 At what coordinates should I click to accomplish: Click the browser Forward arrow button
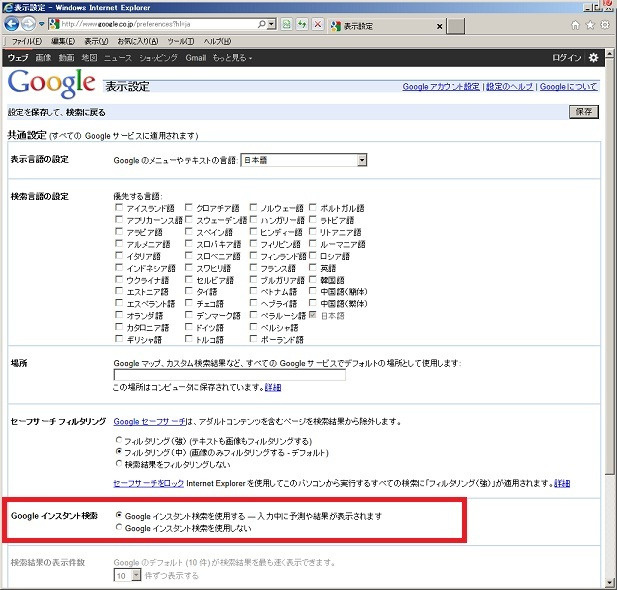coord(28,24)
